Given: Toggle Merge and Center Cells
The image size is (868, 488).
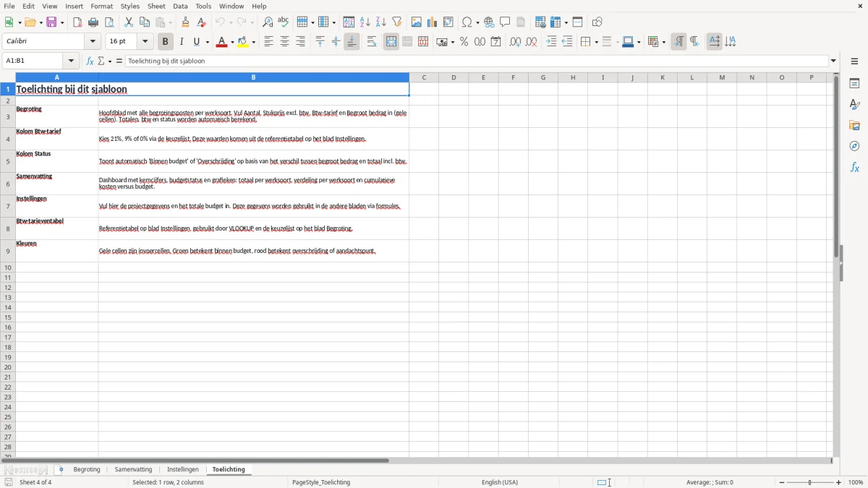Looking at the screenshot, I should (x=391, y=42).
